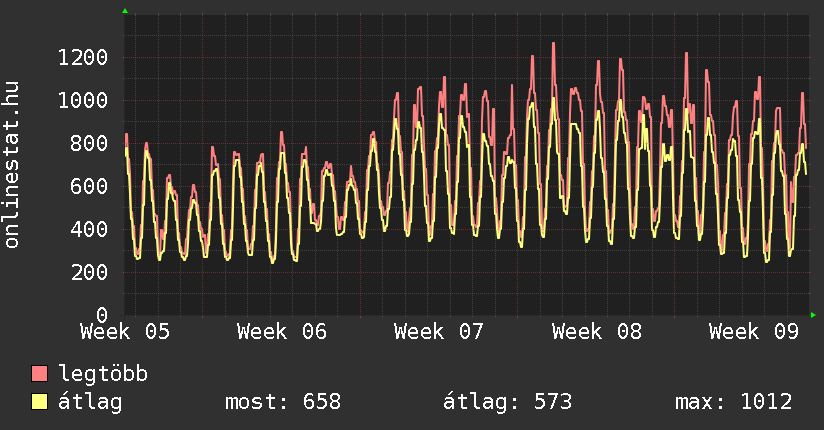824x430 pixels.
Task: Click the yellow átlag legend swatch
Action: [x=40, y=402]
